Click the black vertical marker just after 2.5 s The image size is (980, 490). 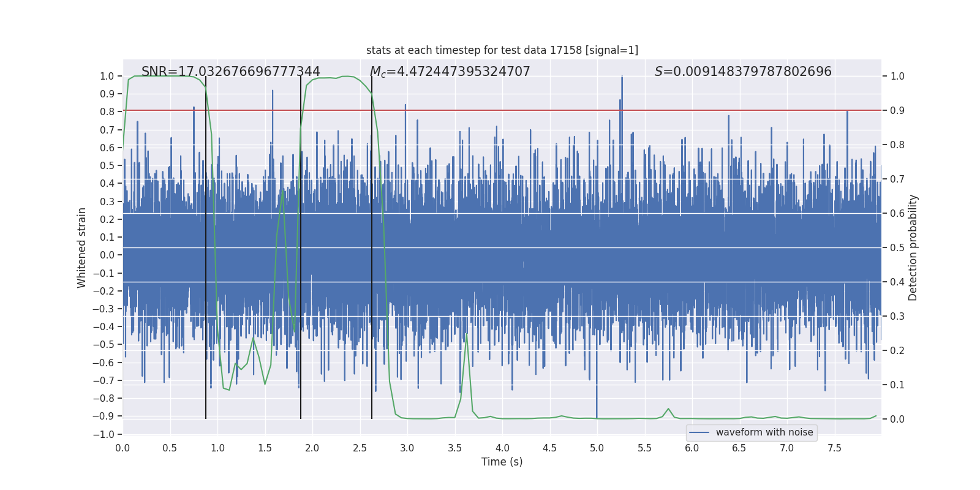372,247
